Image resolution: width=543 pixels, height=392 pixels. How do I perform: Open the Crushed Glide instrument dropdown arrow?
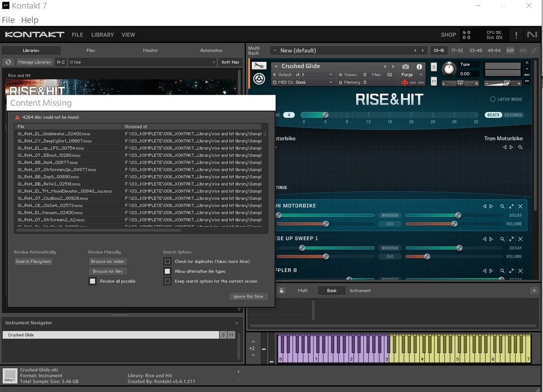[x=276, y=67]
